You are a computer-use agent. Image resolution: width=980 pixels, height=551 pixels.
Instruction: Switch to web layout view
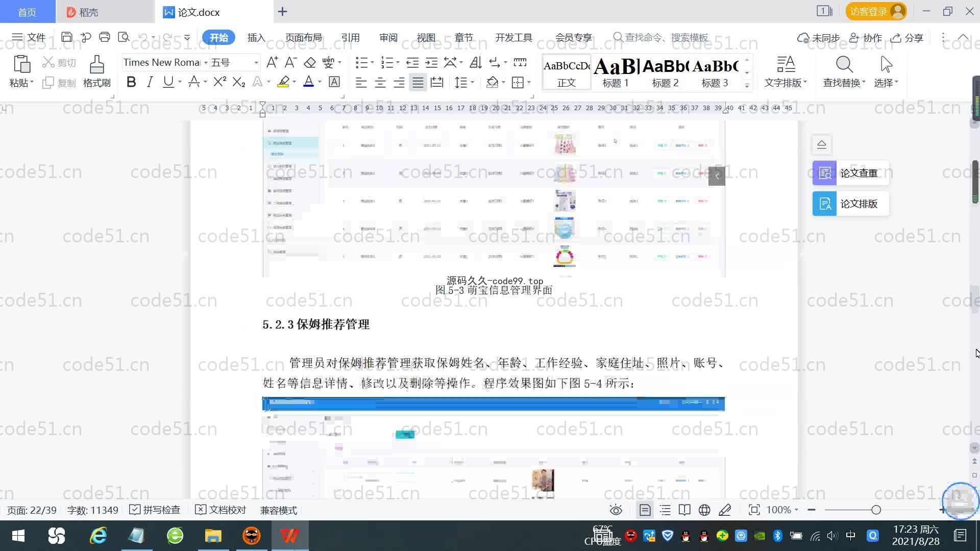pos(704,510)
